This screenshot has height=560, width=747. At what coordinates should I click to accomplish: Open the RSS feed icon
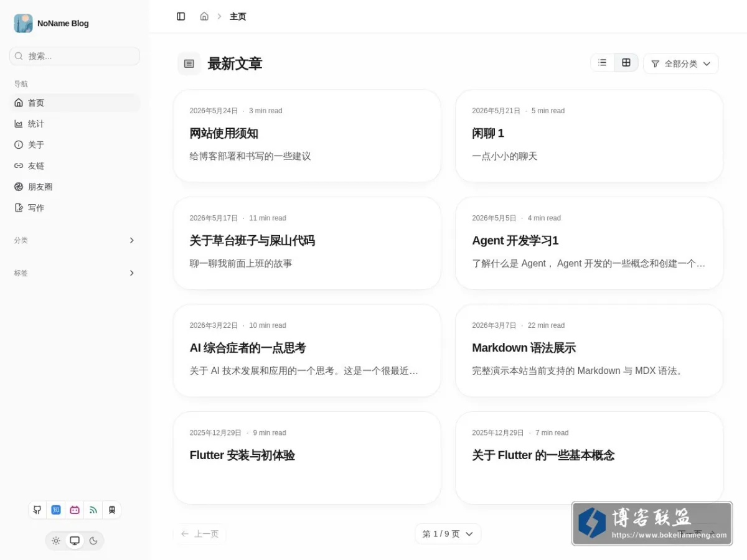pos(93,510)
